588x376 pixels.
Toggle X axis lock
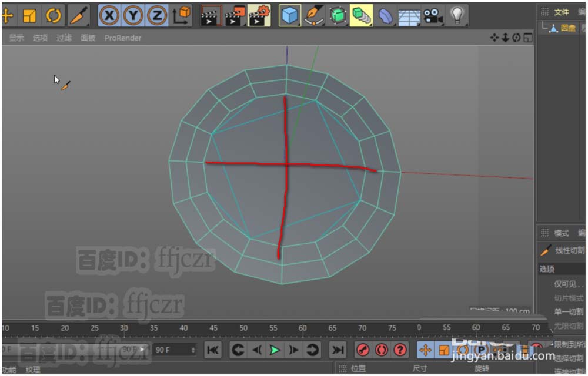point(109,16)
